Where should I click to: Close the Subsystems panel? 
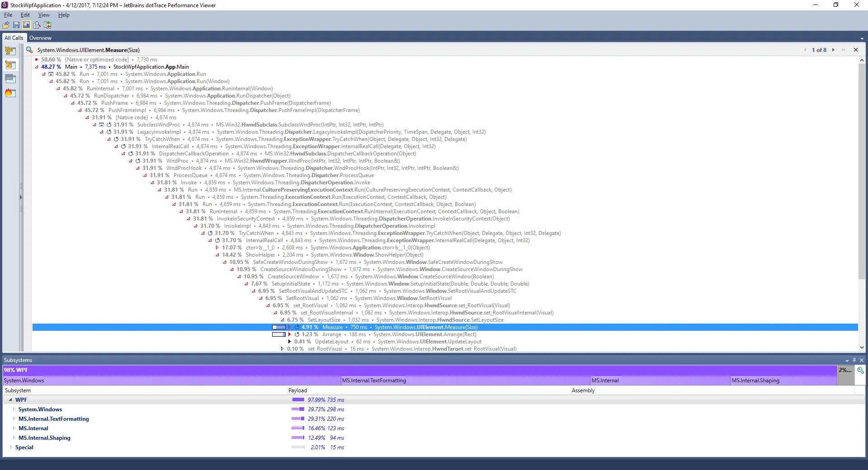[862, 360]
